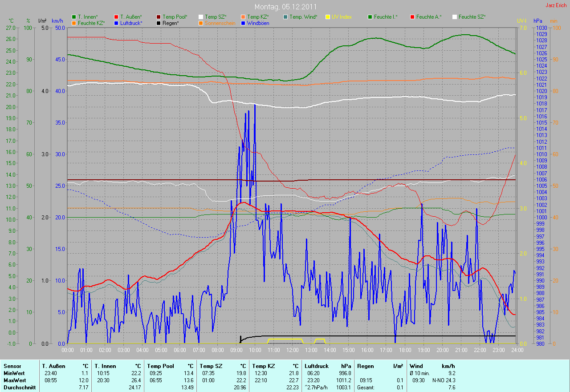Click the yellow UV Index legend marker
570x392 pixels.
(328, 17)
